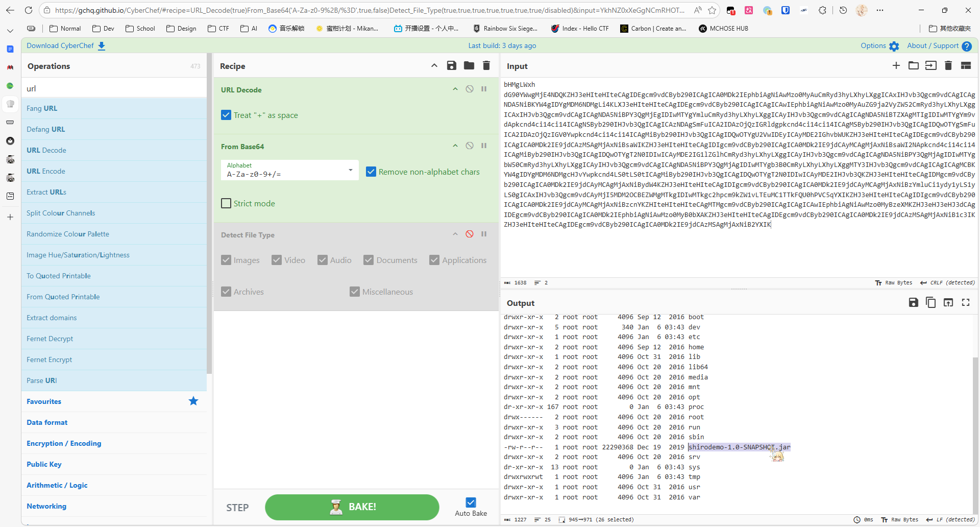Pause at the From Base64 breakpoint icon
This screenshot has height=527, width=980.
(x=483, y=146)
